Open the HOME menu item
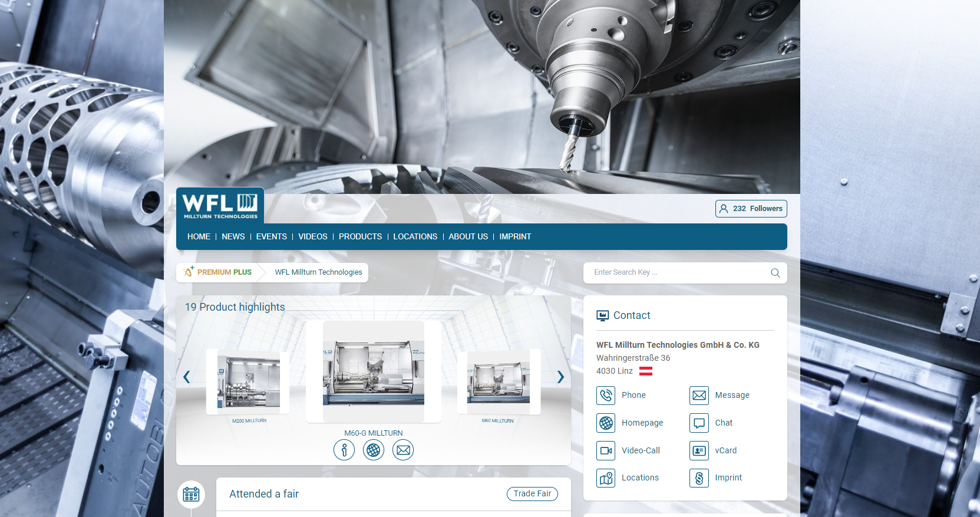980x517 pixels. pyautogui.click(x=199, y=236)
